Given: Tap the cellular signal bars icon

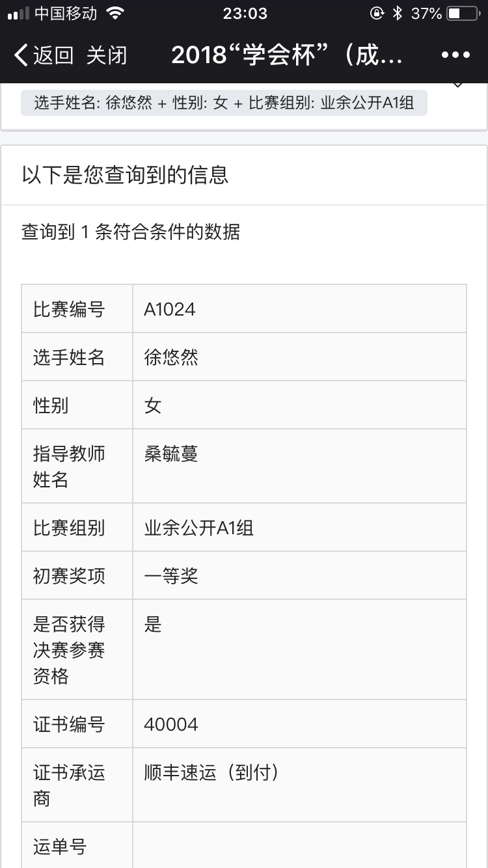Looking at the screenshot, I should (x=18, y=13).
